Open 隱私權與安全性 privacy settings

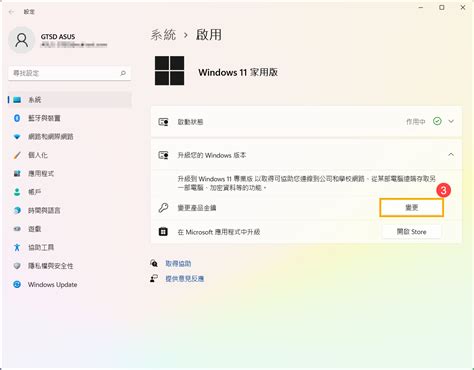click(x=69, y=266)
